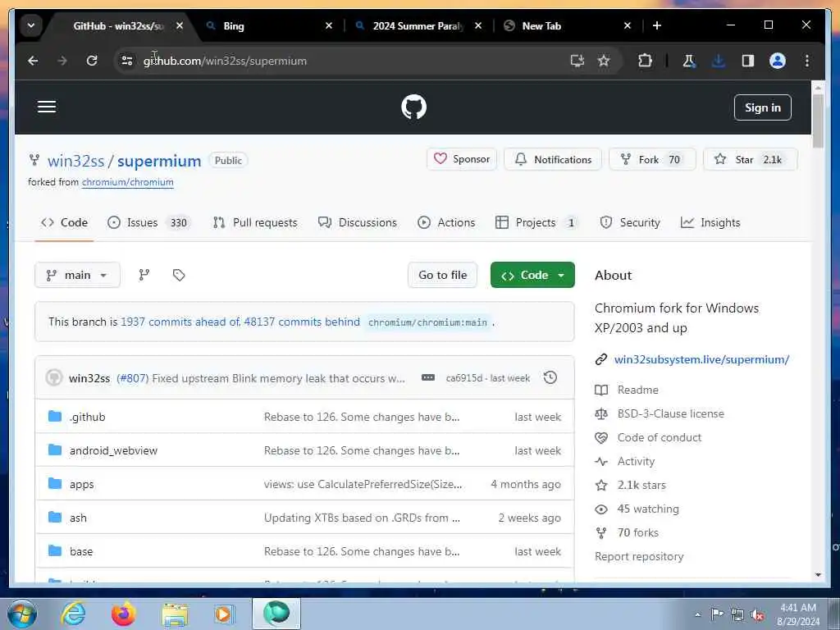Open the 48137 commits behind link
840x630 pixels.
pos(302,322)
